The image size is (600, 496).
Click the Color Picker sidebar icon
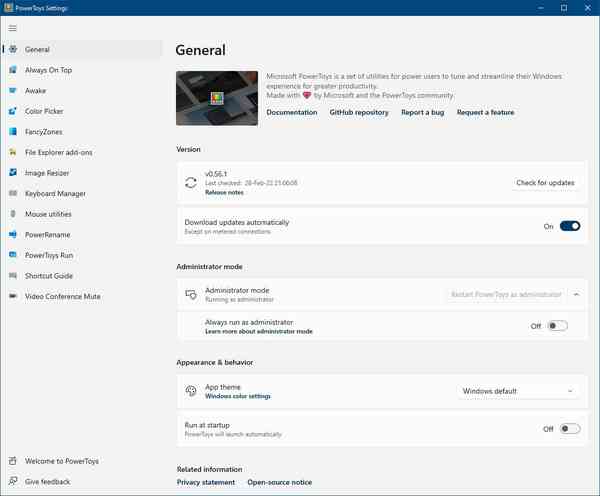pos(12,111)
